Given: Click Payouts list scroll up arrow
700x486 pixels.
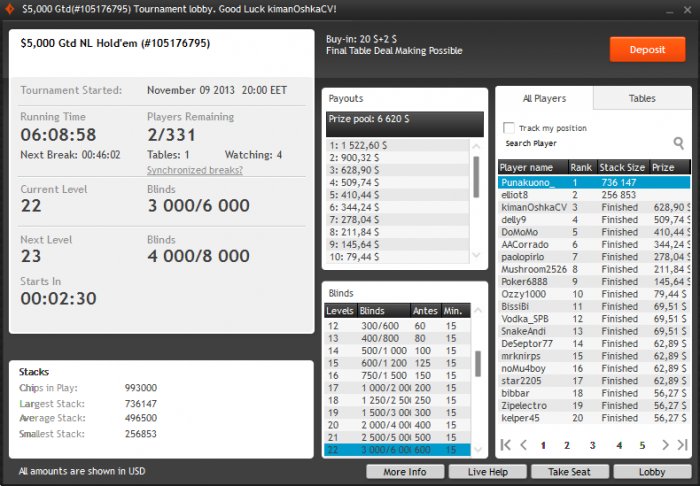Looking at the screenshot, I should [476, 146].
